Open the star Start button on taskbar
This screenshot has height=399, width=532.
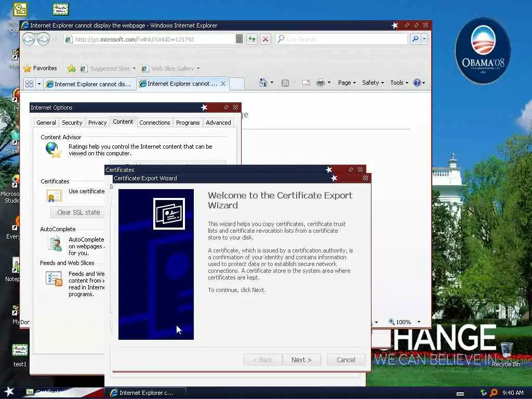pyautogui.click(x=9, y=392)
